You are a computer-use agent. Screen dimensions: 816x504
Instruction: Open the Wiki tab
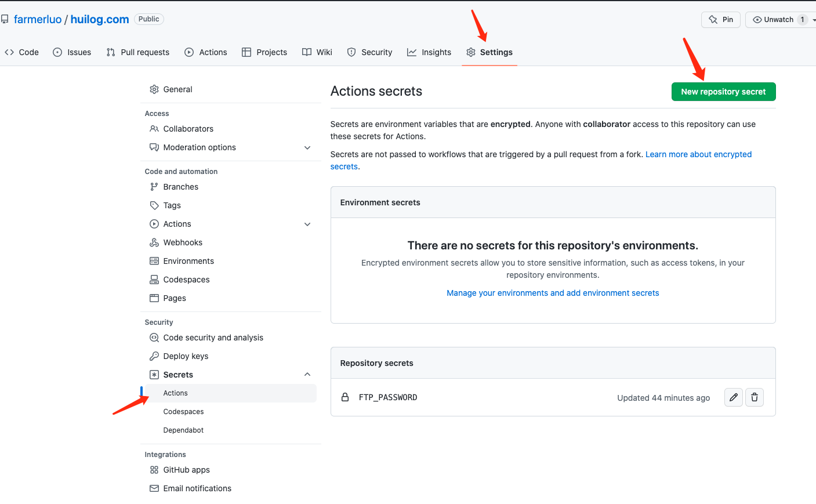click(317, 52)
